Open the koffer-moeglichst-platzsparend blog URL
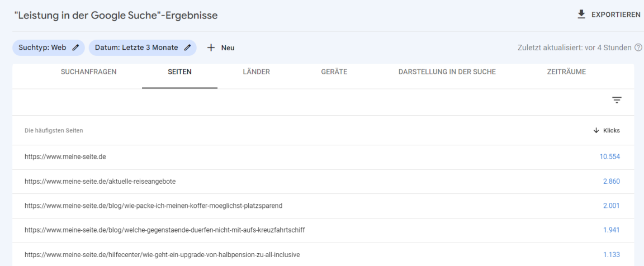 point(153,206)
